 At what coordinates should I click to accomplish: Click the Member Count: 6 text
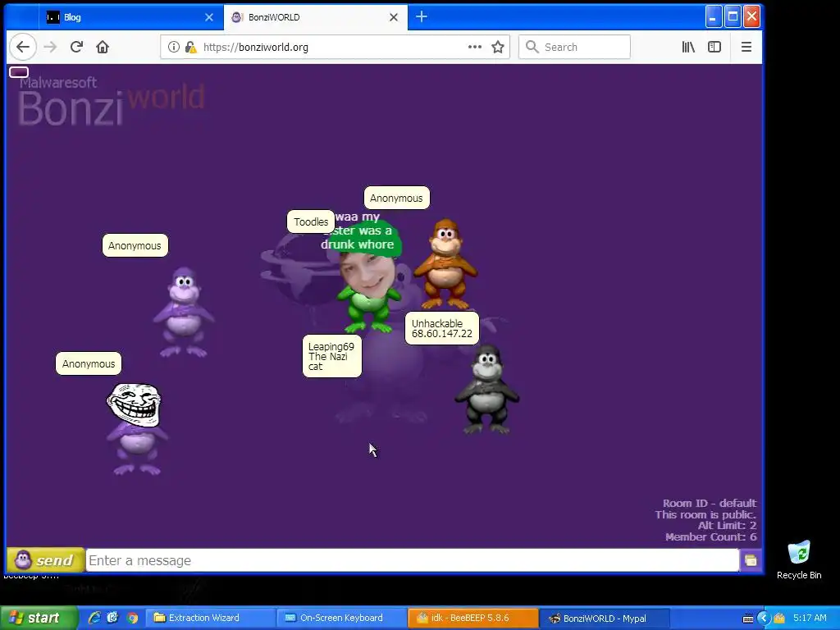click(711, 536)
